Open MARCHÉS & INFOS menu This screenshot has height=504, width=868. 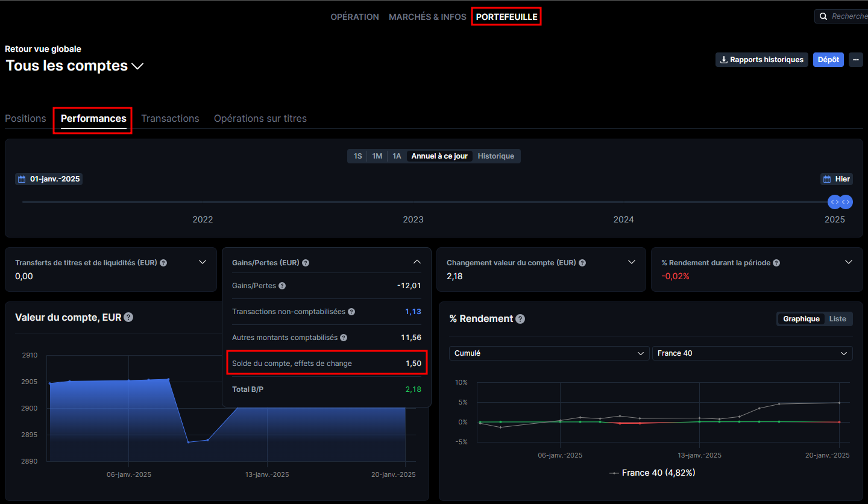coord(427,17)
